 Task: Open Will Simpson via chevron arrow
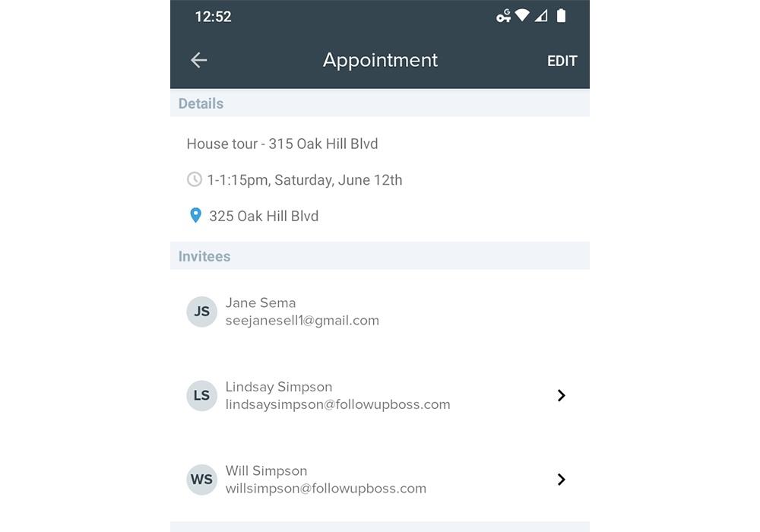562,480
